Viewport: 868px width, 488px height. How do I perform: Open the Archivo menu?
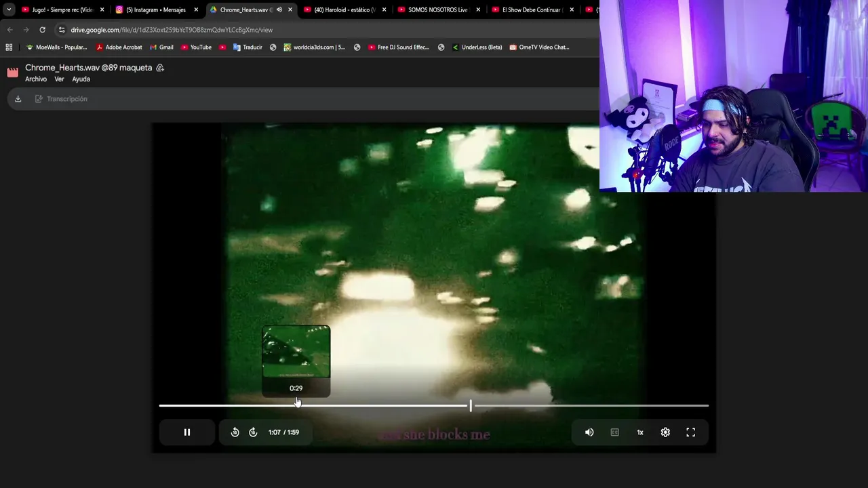(x=36, y=79)
